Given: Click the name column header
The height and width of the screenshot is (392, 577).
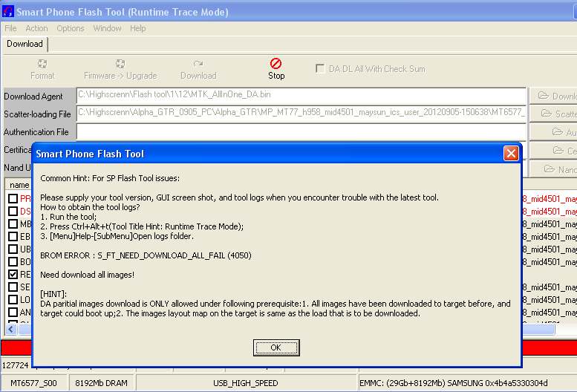Looking at the screenshot, I should (x=19, y=185).
